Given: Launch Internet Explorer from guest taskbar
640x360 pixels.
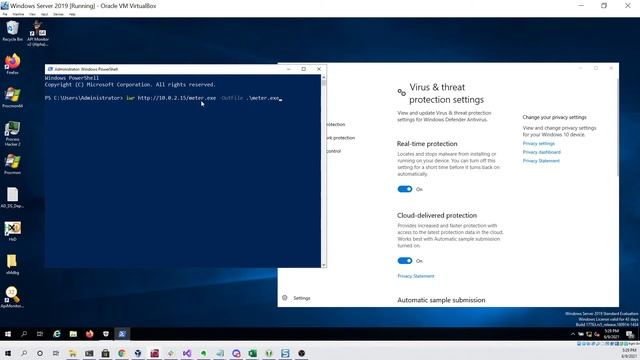Looking at the screenshot, I should [57, 334].
